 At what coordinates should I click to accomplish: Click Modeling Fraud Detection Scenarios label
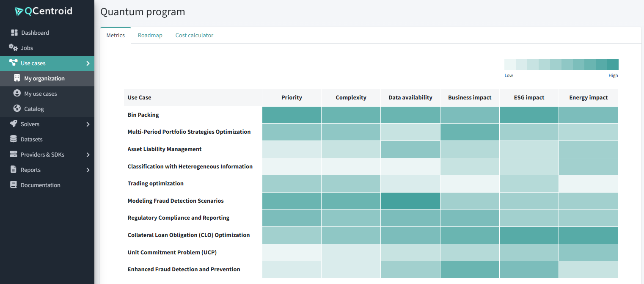click(x=176, y=201)
